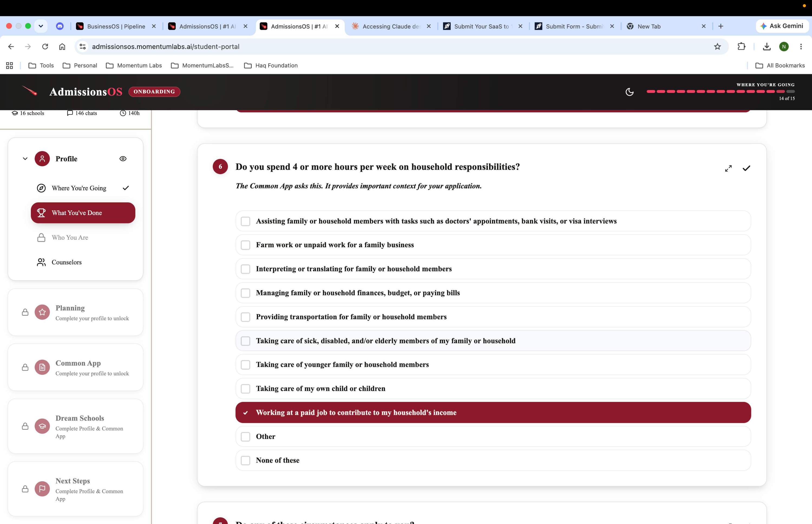Viewport: 812px width, 524px height.
Task: Click the 140h time stat
Action: 130,113
